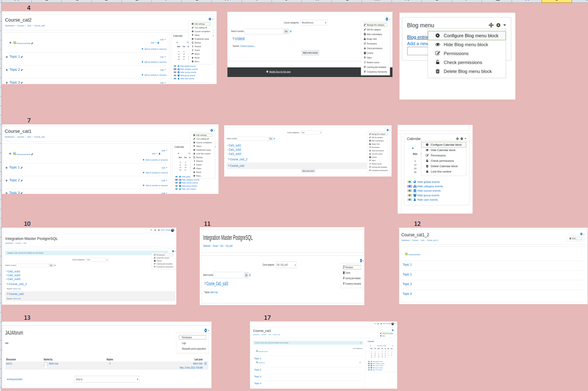Choose Gradebook setup in Course_cat2 menu

point(202,39)
